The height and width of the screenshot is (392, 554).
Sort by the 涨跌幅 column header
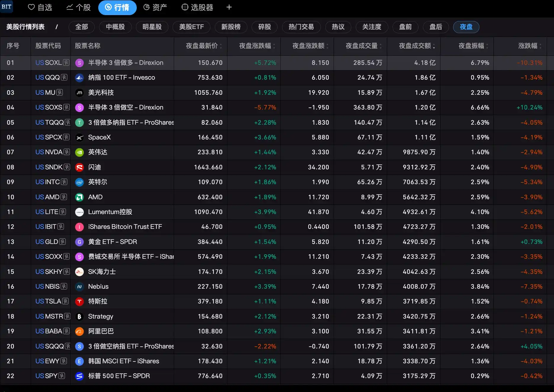(x=530, y=46)
